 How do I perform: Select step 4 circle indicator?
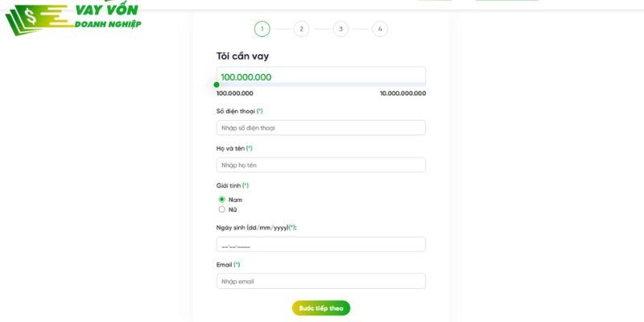[380, 29]
